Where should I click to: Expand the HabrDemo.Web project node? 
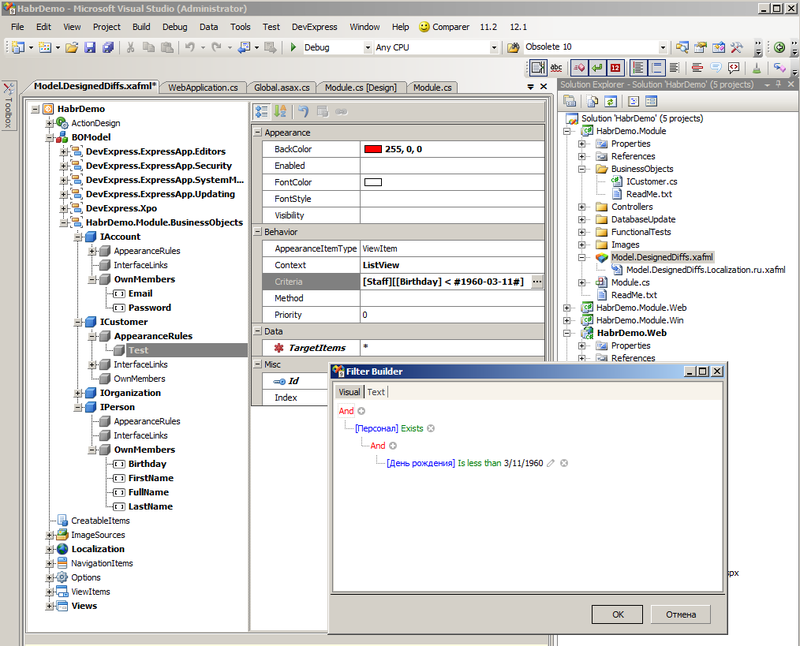pyautogui.click(x=566, y=333)
